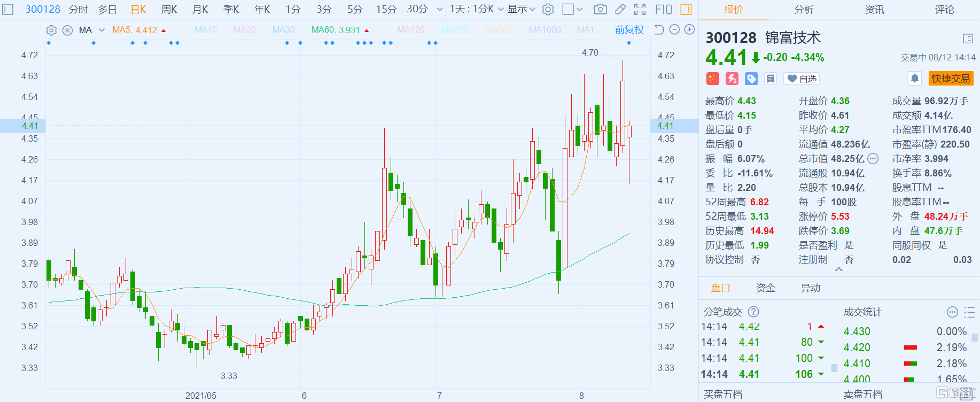Toggle MA10 moving average line
Viewport: 980px width, 402px height.
(207, 30)
